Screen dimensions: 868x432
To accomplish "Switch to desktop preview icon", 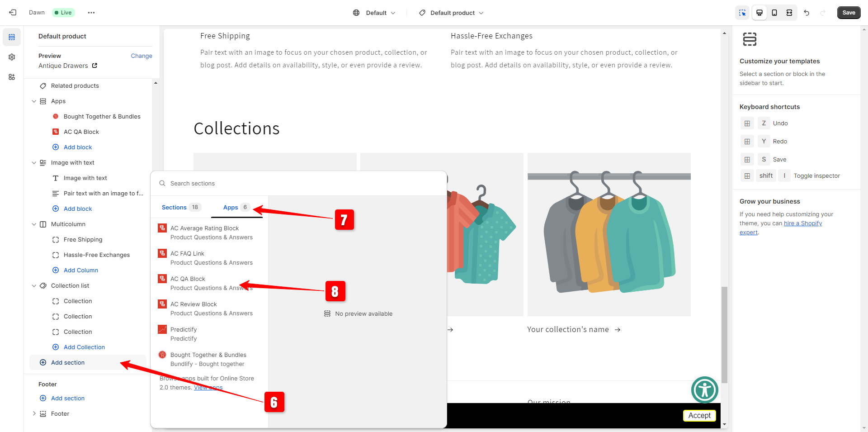I will (x=759, y=13).
